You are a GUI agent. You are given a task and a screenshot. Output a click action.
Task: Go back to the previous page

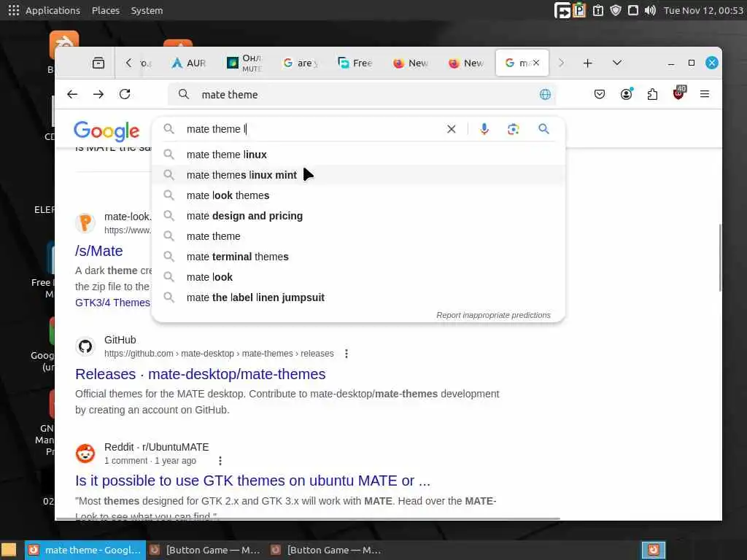point(72,94)
